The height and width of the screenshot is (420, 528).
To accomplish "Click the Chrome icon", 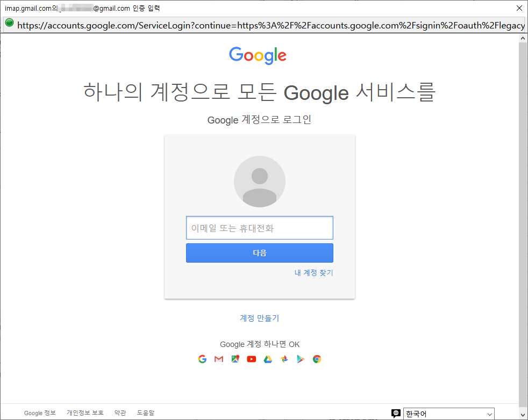I will coord(317,359).
